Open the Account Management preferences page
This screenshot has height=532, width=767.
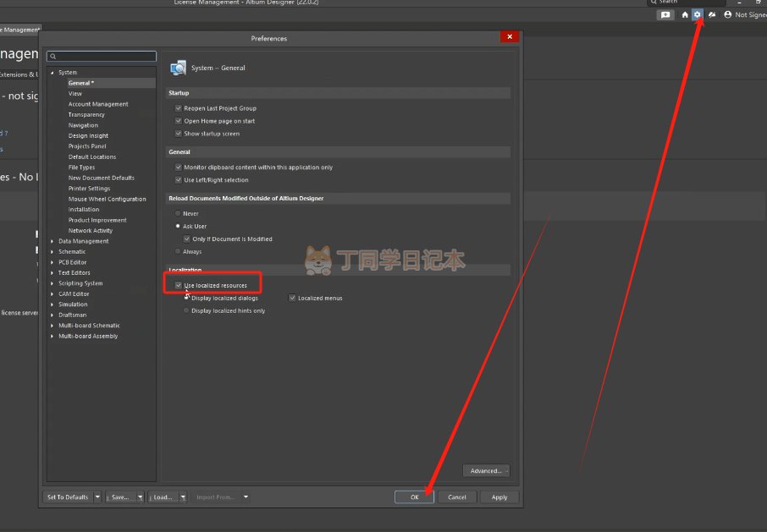(98, 104)
